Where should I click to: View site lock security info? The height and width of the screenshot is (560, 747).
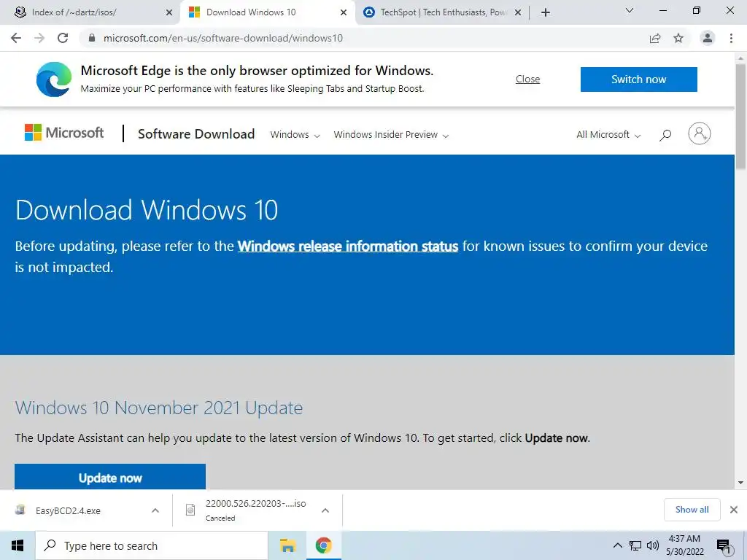coord(92,38)
